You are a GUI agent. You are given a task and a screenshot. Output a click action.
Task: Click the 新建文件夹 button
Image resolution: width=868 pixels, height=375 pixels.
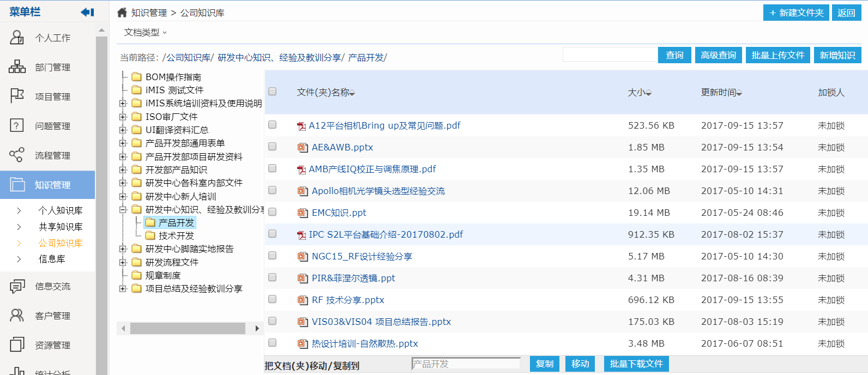[x=796, y=13]
